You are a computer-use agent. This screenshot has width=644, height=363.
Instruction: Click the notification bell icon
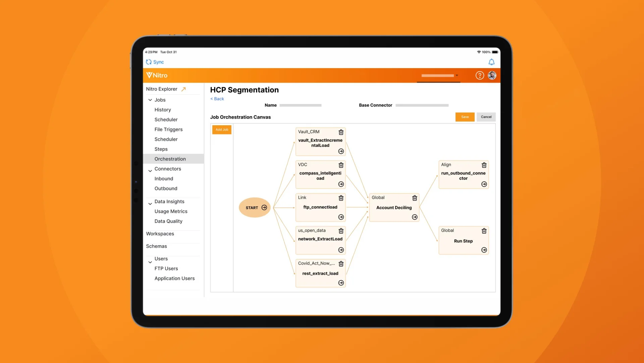click(x=491, y=61)
